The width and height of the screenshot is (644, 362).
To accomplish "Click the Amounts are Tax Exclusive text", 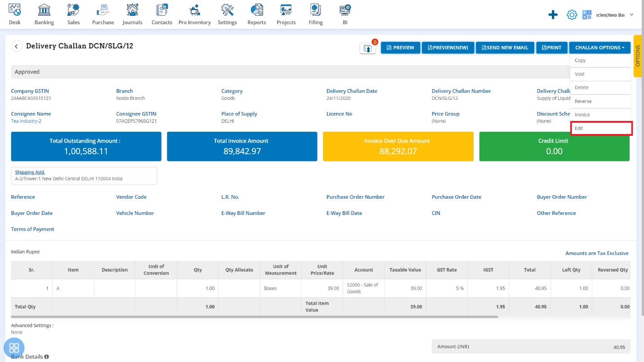I will tap(597, 253).
